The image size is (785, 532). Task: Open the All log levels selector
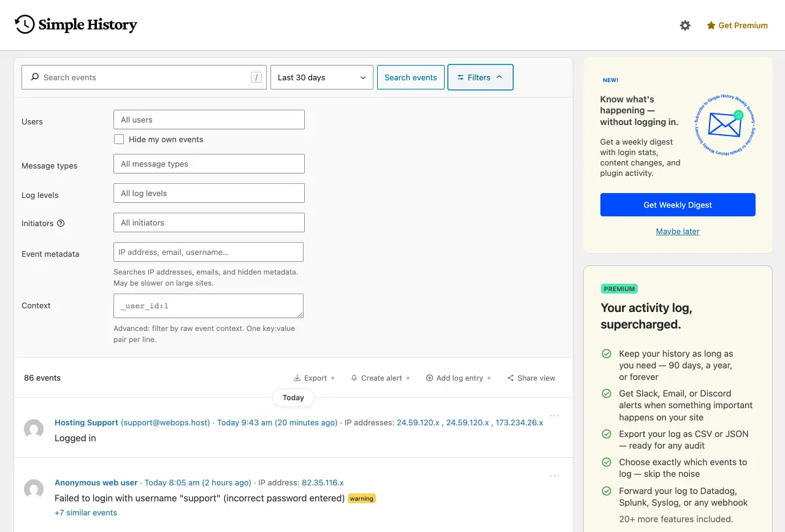tap(209, 193)
